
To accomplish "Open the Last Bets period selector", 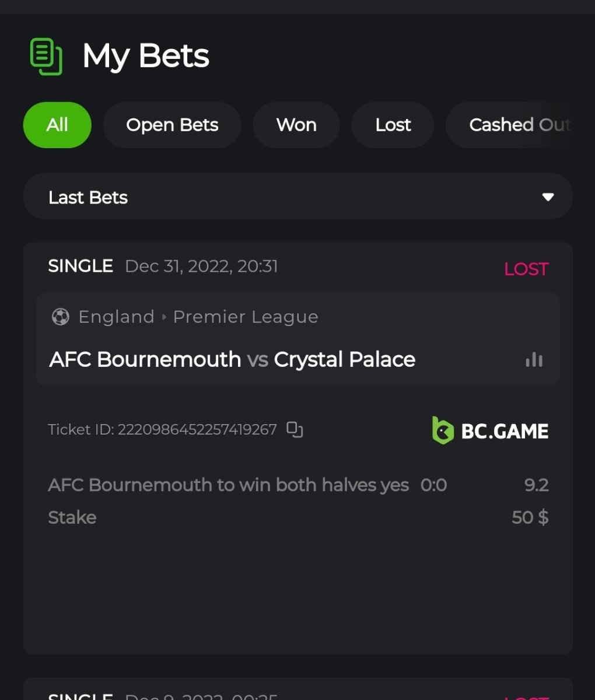I will 297,197.
